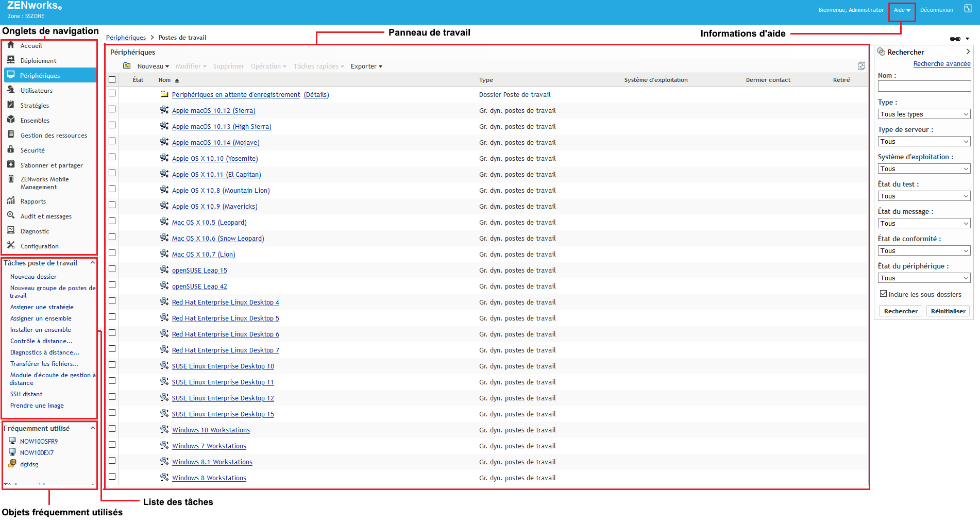Open the État du périphérique dropdown

coord(924,278)
